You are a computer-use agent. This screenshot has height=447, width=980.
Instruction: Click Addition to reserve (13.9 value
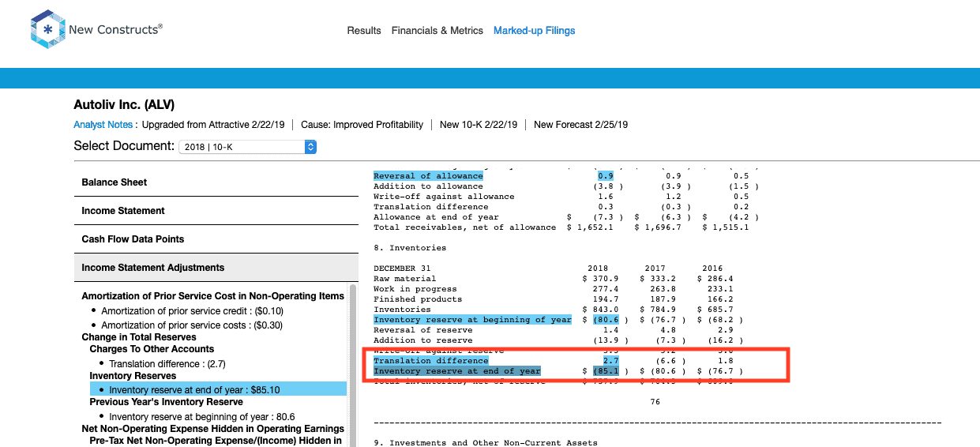point(606,340)
